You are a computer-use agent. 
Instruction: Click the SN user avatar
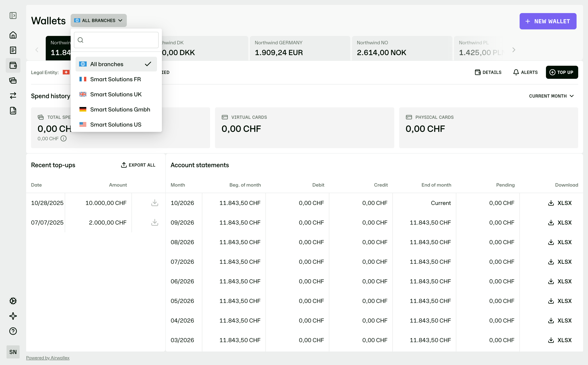click(13, 352)
